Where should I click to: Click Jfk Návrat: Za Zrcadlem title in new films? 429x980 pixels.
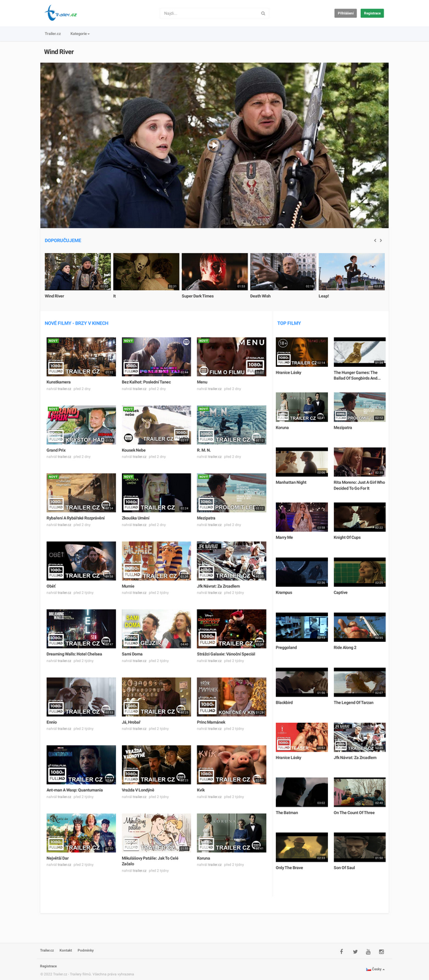(218, 586)
